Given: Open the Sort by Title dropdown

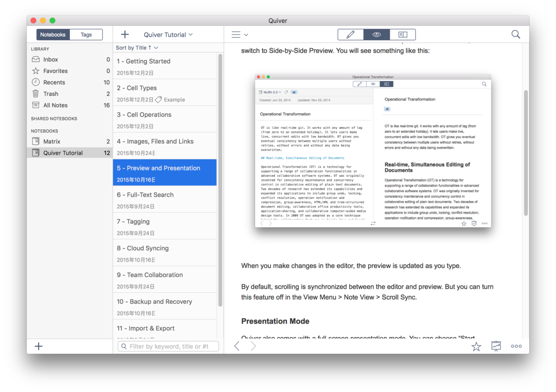Looking at the screenshot, I should pos(137,48).
